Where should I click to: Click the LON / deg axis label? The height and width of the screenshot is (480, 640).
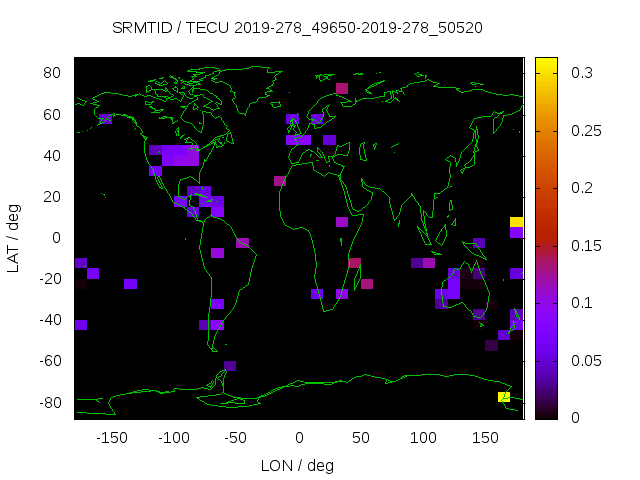coord(298,465)
